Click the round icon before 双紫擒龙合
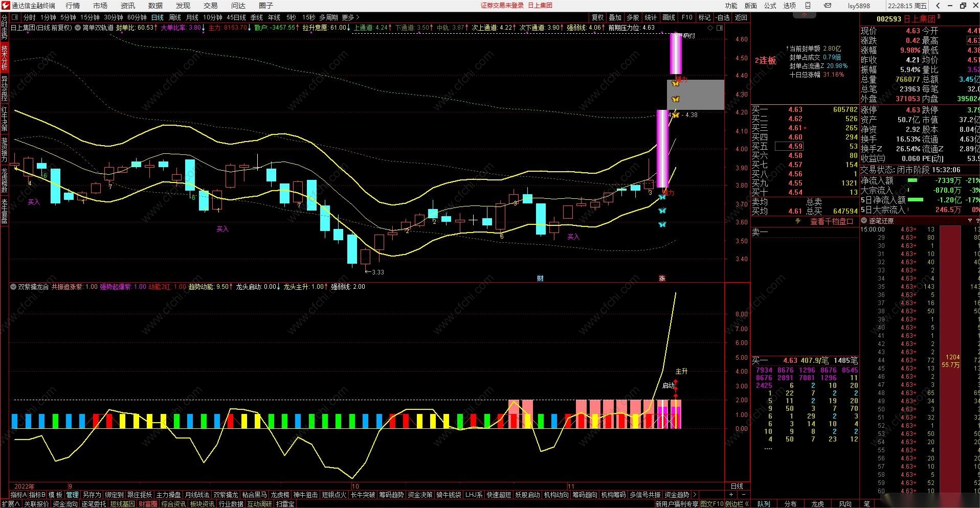980x508 pixels. 13,287
